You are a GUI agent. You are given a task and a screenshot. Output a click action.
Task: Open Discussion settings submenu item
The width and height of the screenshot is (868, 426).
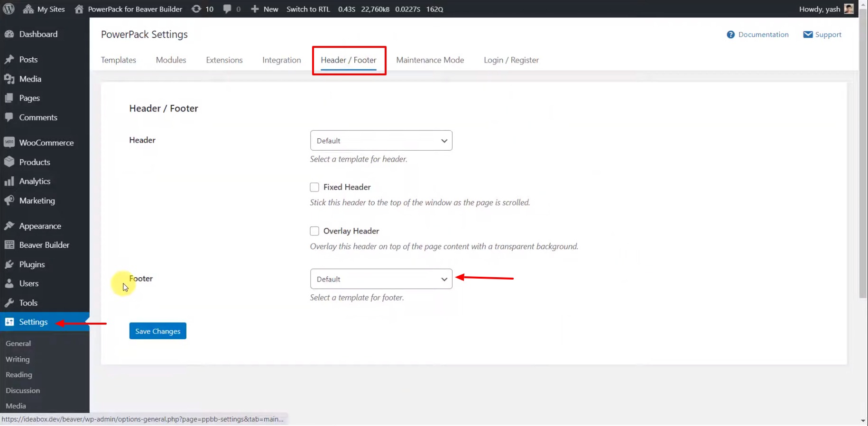click(x=23, y=390)
